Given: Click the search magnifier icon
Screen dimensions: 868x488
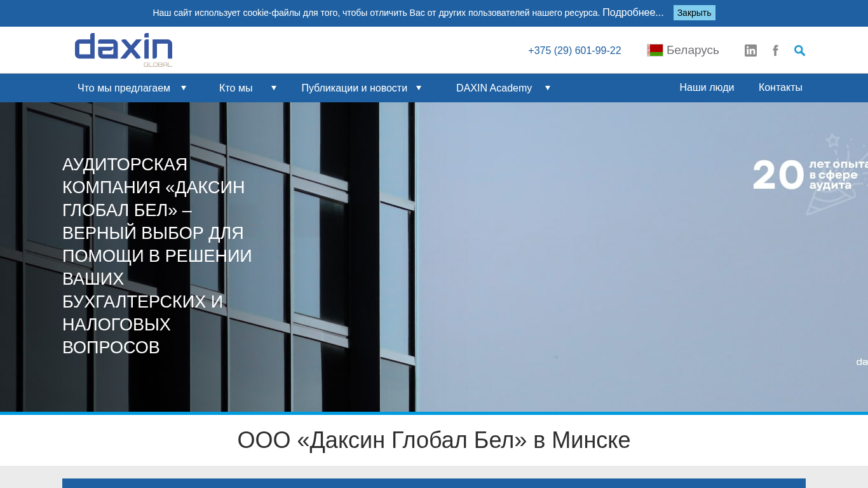Looking at the screenshot, I should point(799,50).
